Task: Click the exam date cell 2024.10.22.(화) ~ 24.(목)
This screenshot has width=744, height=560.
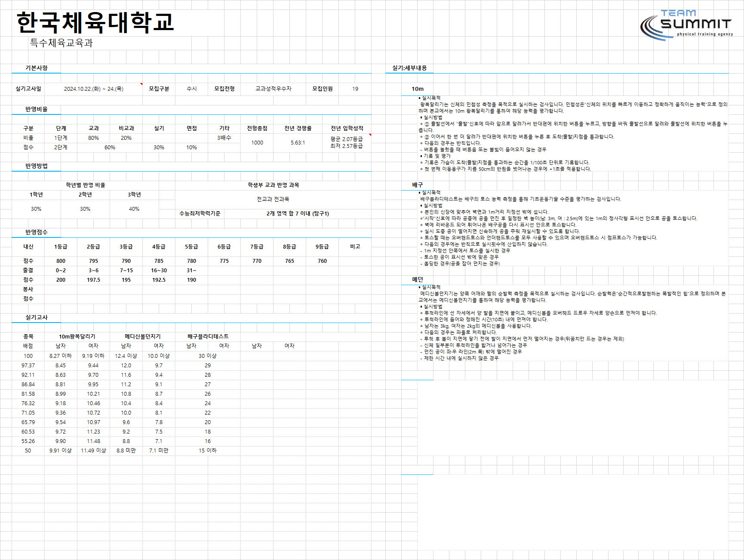Action: click(x=94, y=89)
